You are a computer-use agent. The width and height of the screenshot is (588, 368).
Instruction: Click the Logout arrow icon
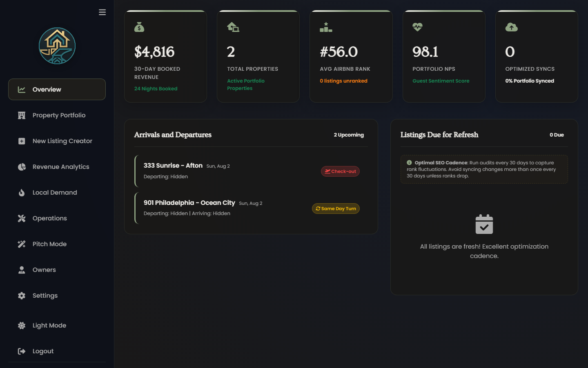tap(22, 351)
